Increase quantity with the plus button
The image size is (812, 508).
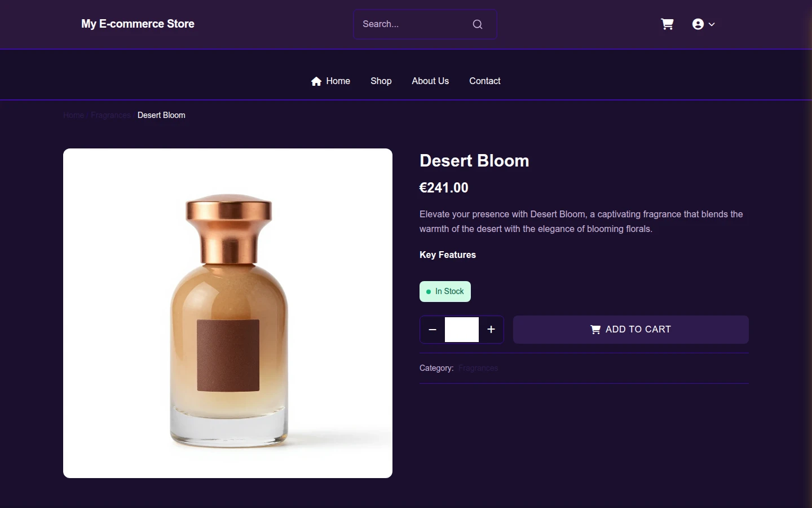click(491, 330)
